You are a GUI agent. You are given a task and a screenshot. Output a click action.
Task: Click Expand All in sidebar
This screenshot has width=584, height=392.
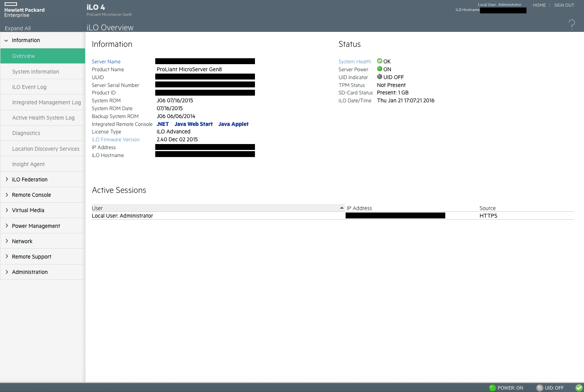pyautogui.click(x=18, y=28)
